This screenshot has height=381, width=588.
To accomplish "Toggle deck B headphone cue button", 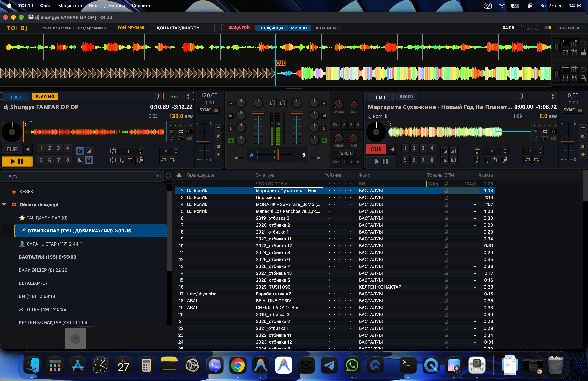I will tap(283, 103).
